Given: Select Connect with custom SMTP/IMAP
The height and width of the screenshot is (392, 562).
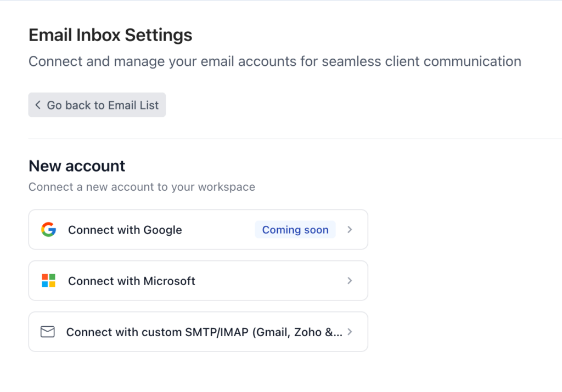Looking at the screenshot, I should click(198, 331).
